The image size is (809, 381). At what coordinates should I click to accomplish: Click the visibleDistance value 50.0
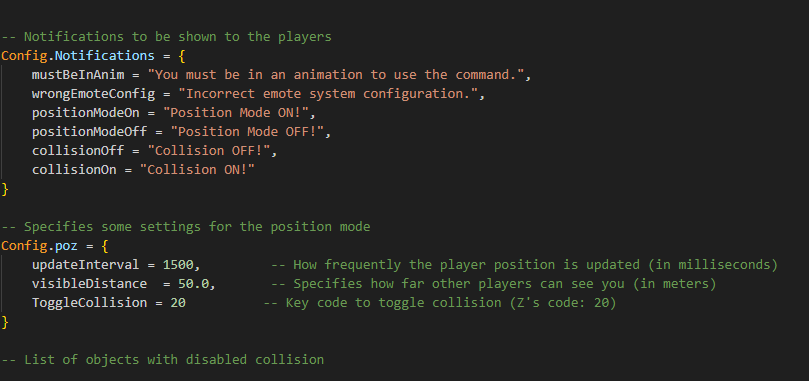(193, 283)
